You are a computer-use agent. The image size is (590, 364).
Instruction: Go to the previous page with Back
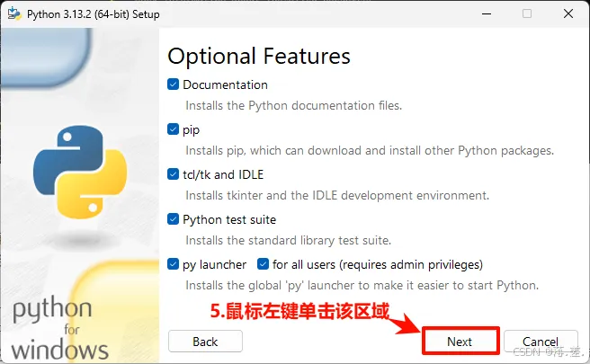pos(205,342)
